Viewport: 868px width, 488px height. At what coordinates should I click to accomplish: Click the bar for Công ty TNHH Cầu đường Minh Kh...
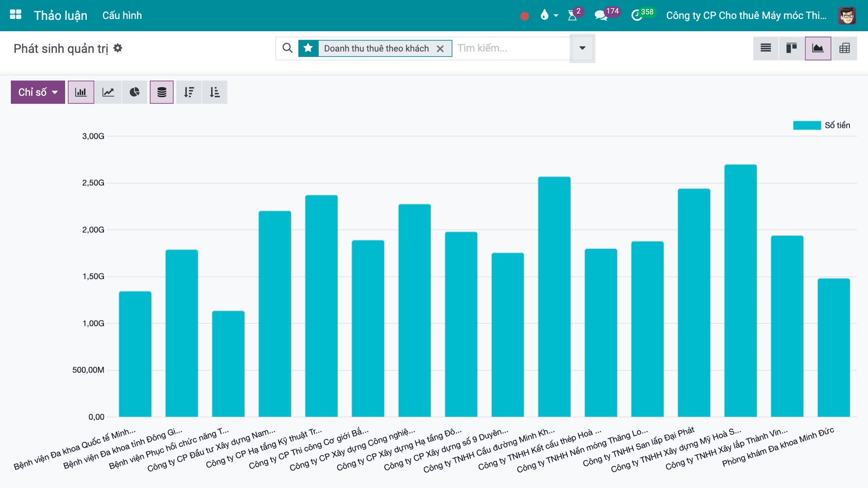[x=554, y=297]
